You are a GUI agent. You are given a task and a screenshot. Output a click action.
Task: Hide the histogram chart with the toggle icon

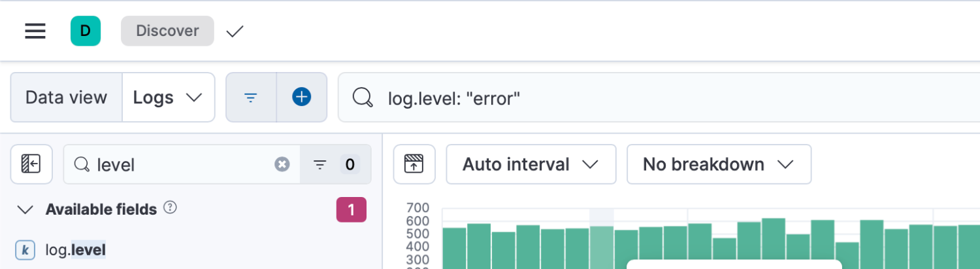pyautogui.click(x=414, y=164)
